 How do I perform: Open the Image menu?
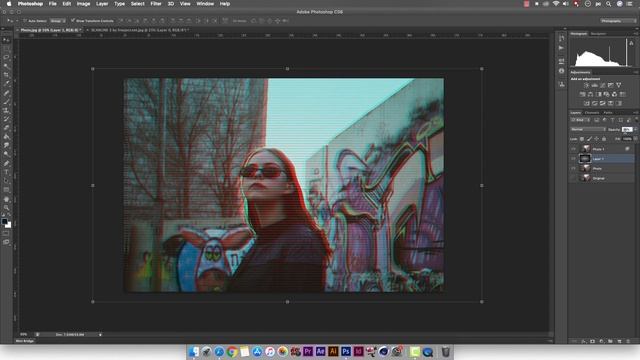pos(83,4)
